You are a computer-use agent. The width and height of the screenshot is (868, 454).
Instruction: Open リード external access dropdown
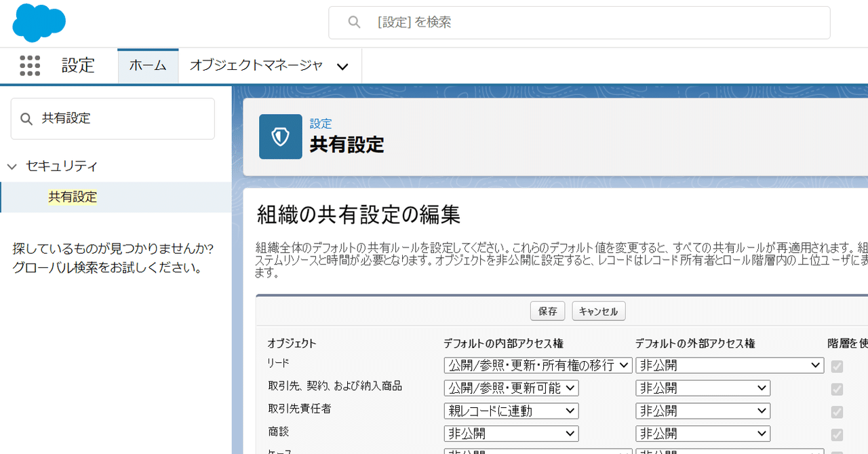coord(730,365)
